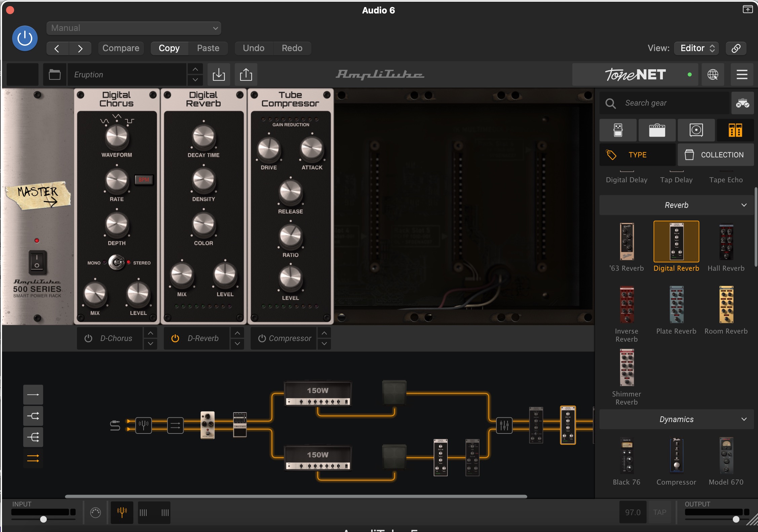Switch to the COLLECTION tab

pyautogui.click(x=716, y=155)
